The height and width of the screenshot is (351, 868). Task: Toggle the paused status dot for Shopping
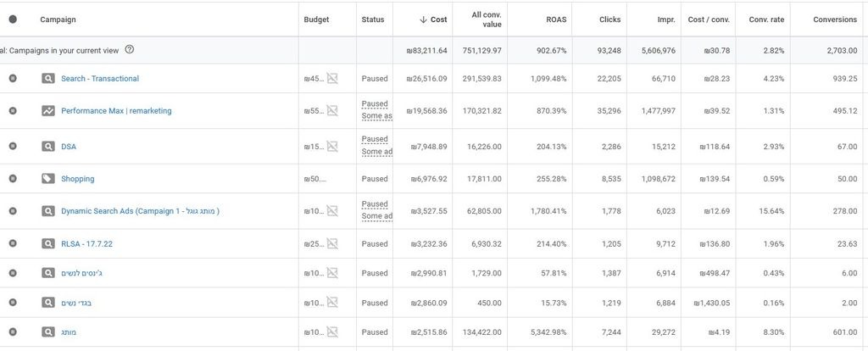13,179
